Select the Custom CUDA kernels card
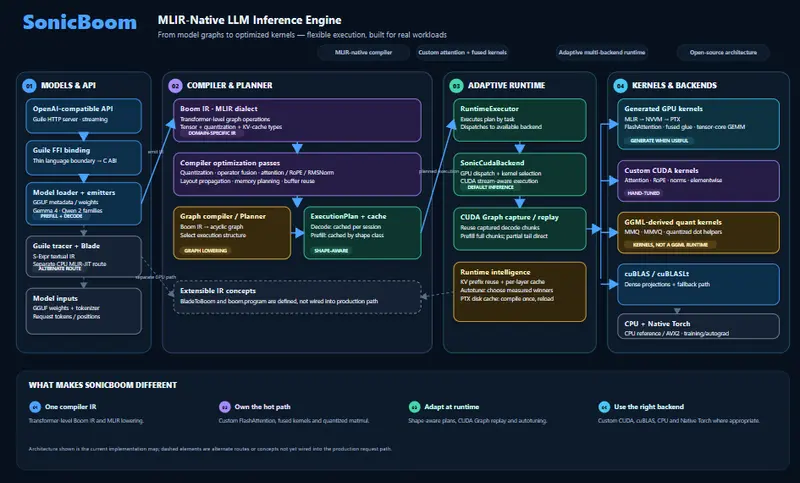800x483 pixels. pyautogui.click(x=698, y=181)
